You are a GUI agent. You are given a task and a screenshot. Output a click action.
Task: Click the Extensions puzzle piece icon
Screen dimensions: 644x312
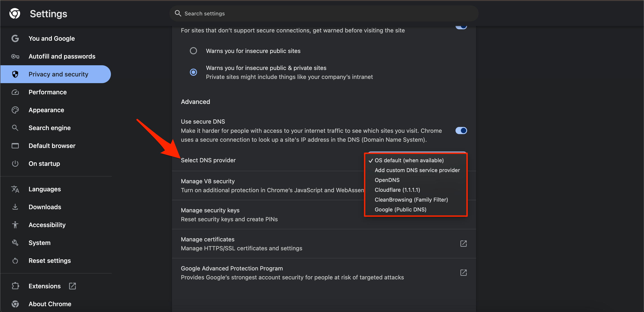tap(15, 286)
